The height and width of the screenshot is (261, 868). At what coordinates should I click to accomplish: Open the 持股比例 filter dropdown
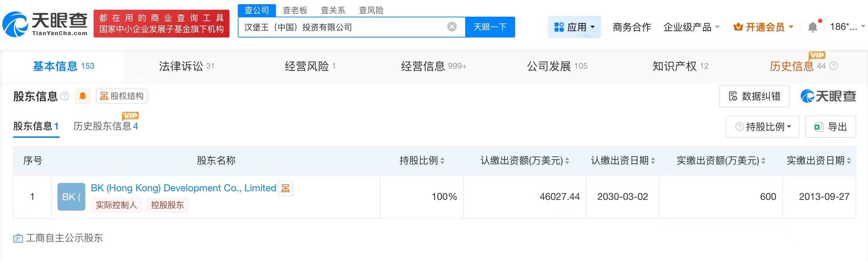[x=762, y=127]
